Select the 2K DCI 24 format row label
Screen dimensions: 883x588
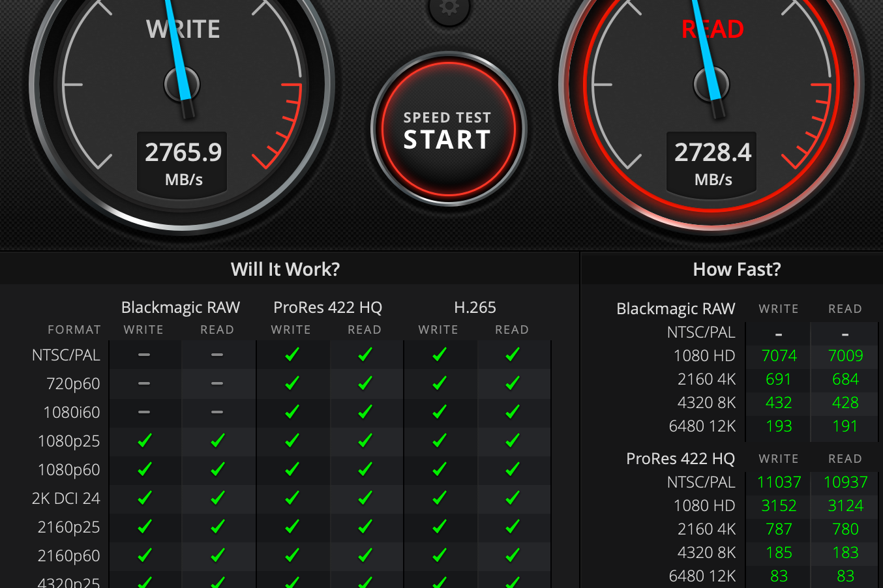pyautogui.click(x=66, y=498)
